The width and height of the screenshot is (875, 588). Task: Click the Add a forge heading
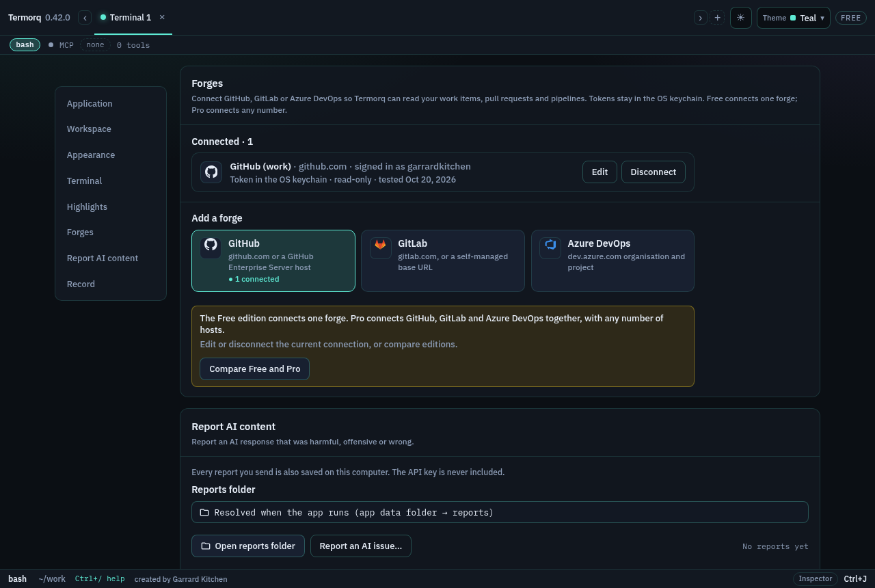pyautogui.click(x=217, y=218)
